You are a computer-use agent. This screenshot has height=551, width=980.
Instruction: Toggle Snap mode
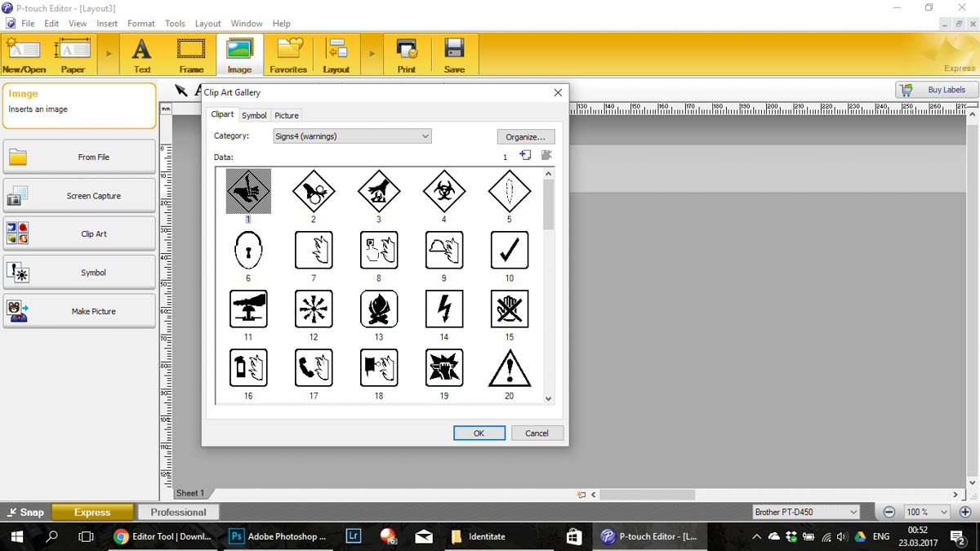click(25, 512)
